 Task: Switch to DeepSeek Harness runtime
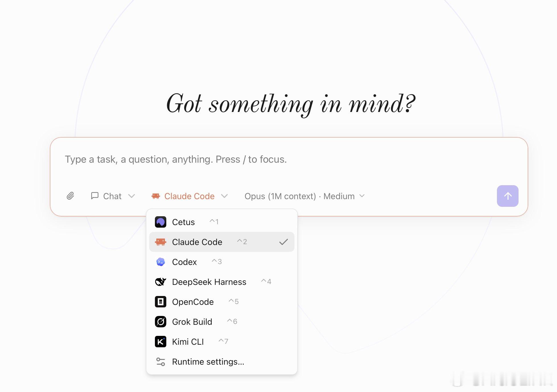[x=222, y=282]
